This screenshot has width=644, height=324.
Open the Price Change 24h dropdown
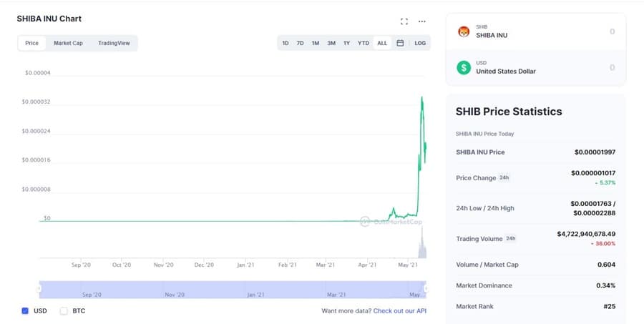504,177
